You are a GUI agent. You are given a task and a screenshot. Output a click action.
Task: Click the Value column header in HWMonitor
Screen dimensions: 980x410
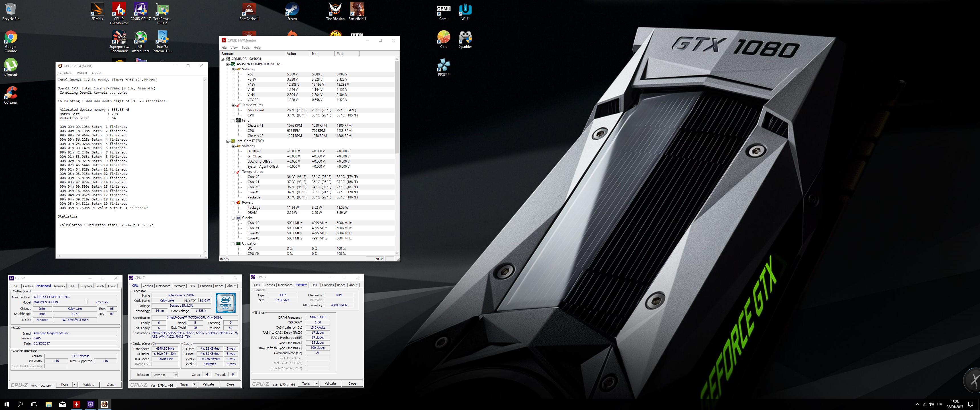coord(297,54)
